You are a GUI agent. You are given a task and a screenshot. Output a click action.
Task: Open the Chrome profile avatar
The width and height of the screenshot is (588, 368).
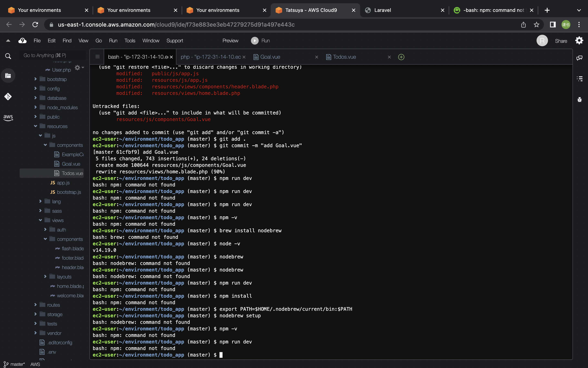click(x=566, y=25)
